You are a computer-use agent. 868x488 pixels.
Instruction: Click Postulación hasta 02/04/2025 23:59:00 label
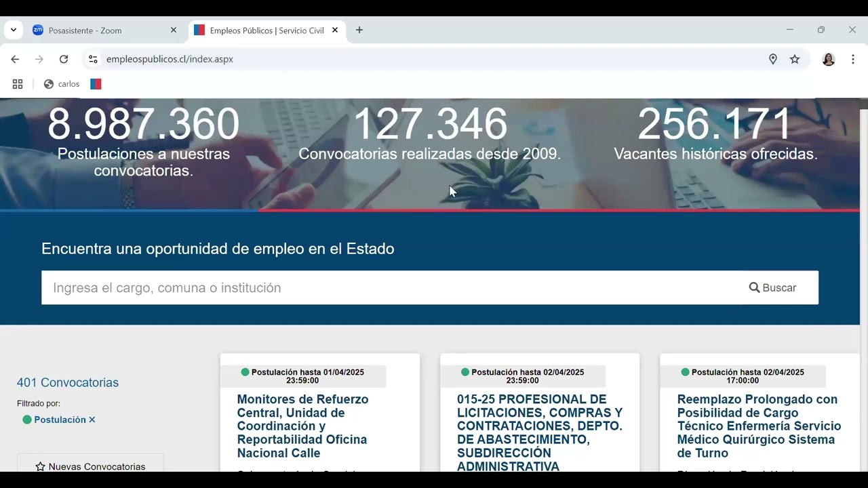click(x=522, y=376)
